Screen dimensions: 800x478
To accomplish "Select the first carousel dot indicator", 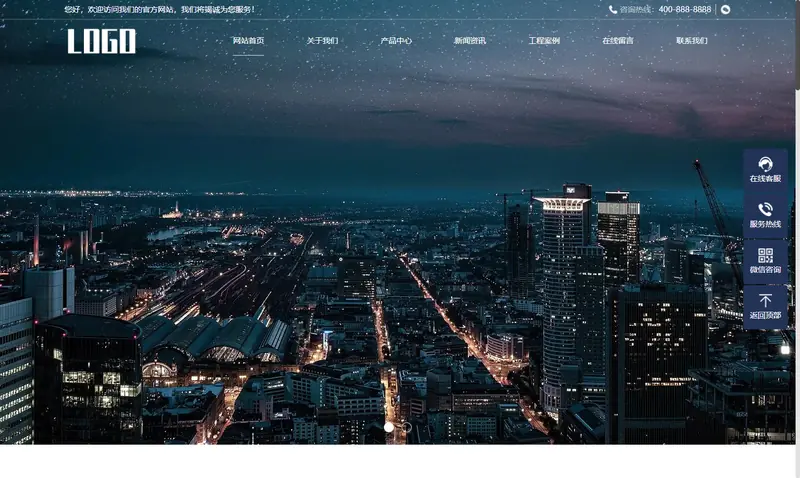I will (389, 427).
